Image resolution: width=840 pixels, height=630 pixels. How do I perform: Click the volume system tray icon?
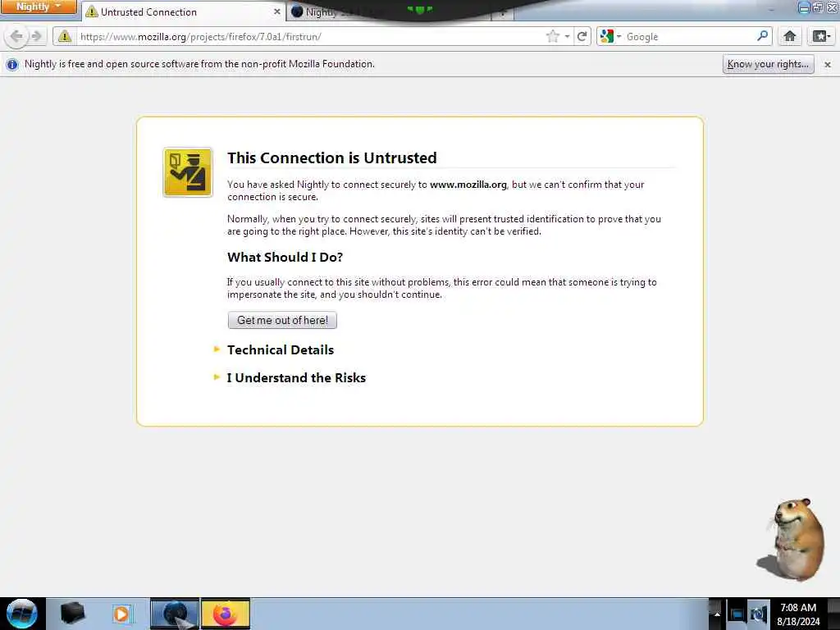(x=759, y=614)
